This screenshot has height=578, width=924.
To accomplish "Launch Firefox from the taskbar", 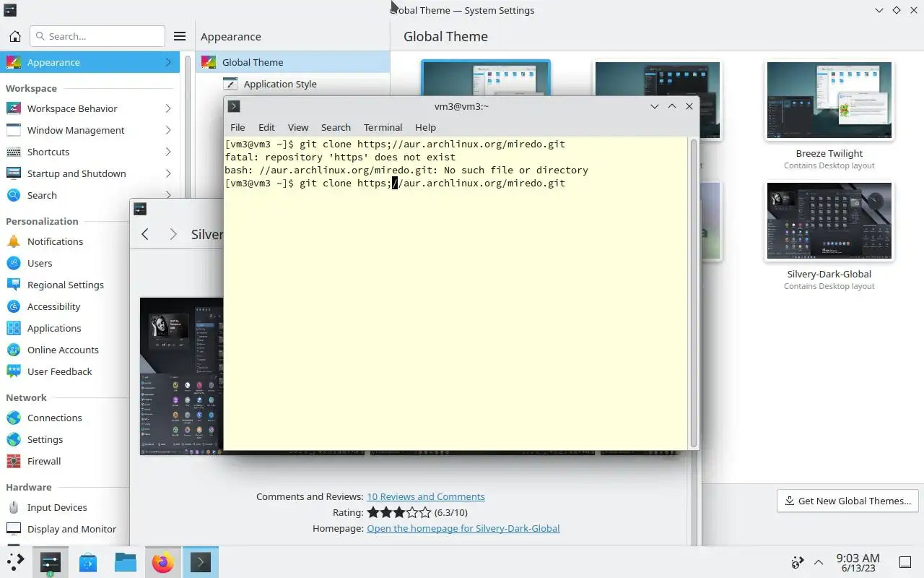I will (x=163, y=562).
